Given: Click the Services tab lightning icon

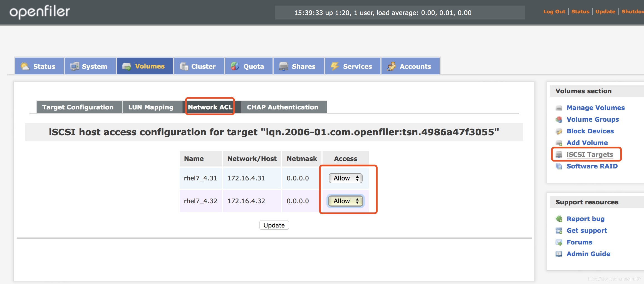Looking at the screenshot, I should (335, 66).
